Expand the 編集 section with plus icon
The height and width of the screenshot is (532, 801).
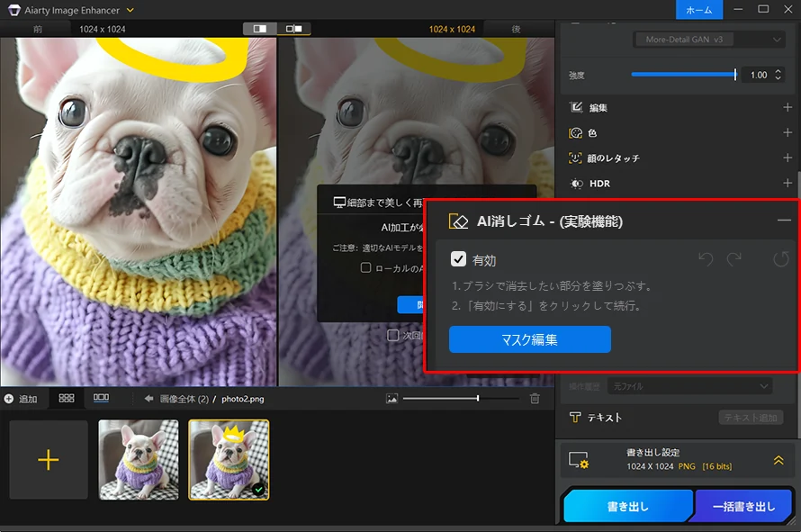(788, 107)
